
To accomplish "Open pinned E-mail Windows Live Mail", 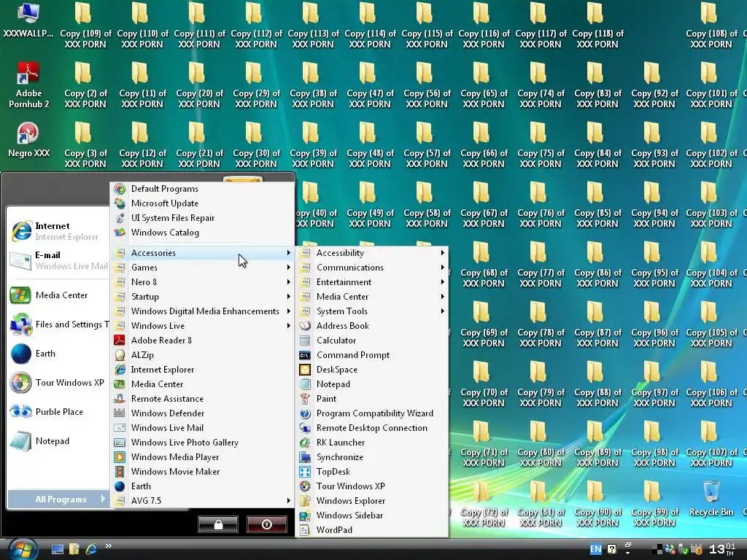I will [x=58, y=260].
